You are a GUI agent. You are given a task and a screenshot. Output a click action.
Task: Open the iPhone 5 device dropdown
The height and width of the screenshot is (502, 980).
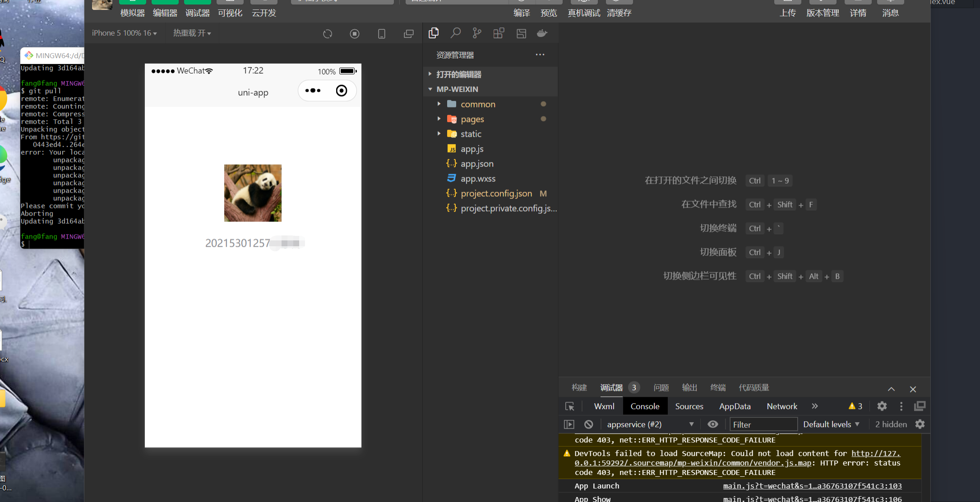point(124,33)
